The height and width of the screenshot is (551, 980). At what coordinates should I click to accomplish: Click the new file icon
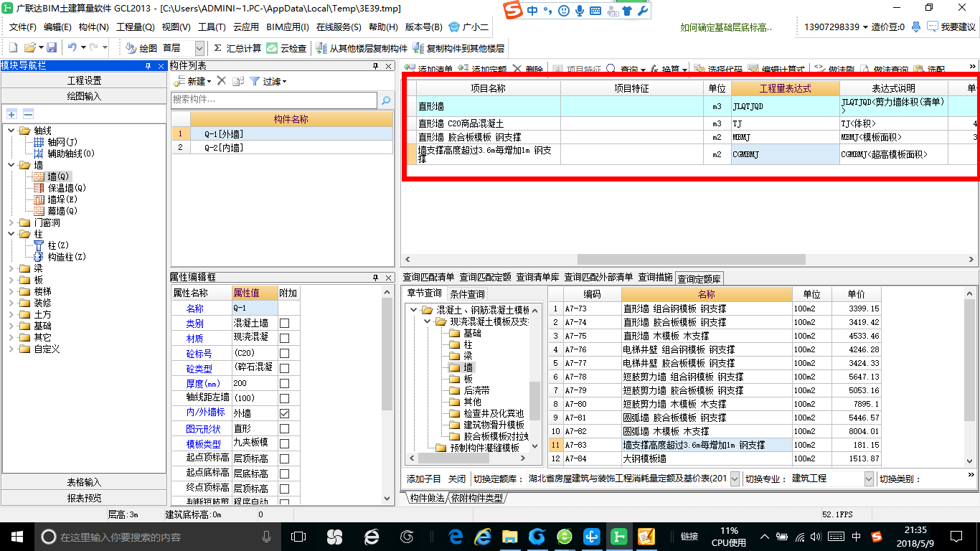(x=13, y=48)
